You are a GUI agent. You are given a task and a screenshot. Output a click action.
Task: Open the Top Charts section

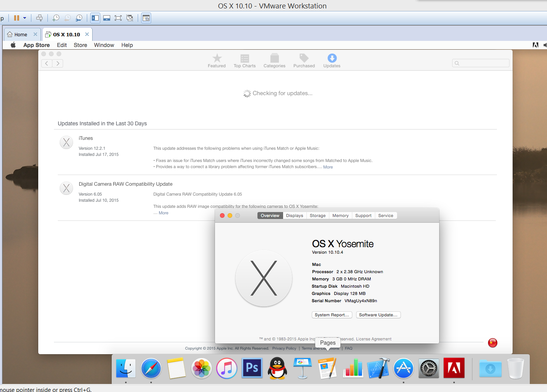pyautogui.click(x=245, y=61)
